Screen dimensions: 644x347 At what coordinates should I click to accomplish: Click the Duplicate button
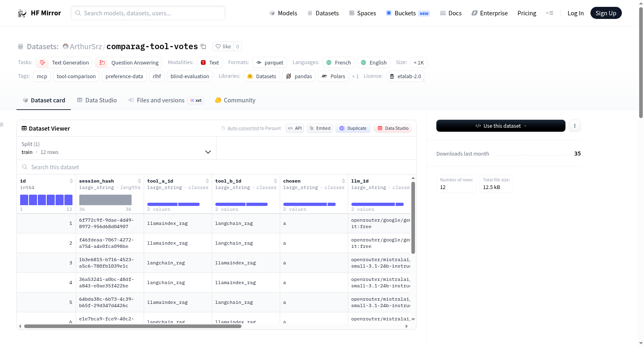(353, 128)
